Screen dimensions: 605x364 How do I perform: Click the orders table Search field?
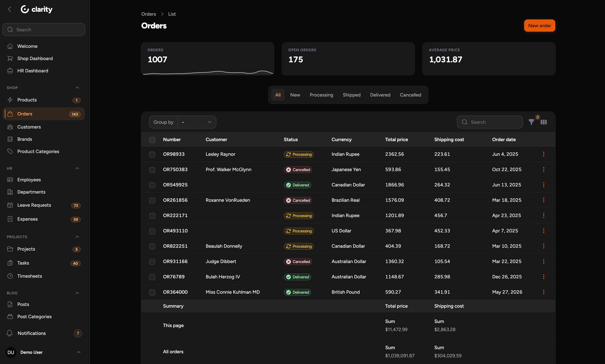pyautogui.click(x=490, y=122)
